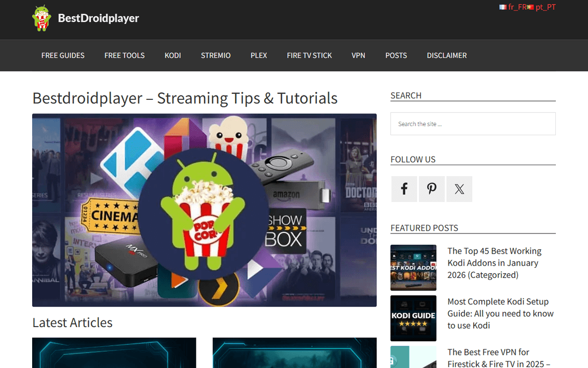Click the Free VPN post thumbnail
The image size is (588, 368).
413,357
